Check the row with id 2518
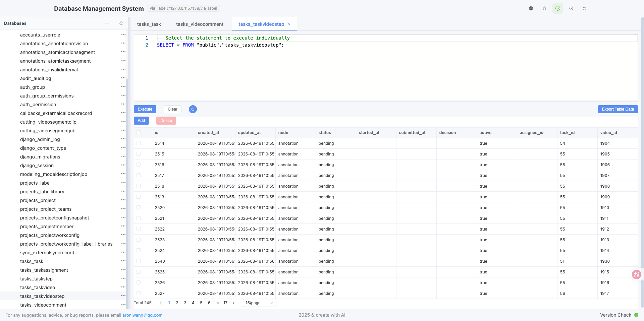 [139, 186]
